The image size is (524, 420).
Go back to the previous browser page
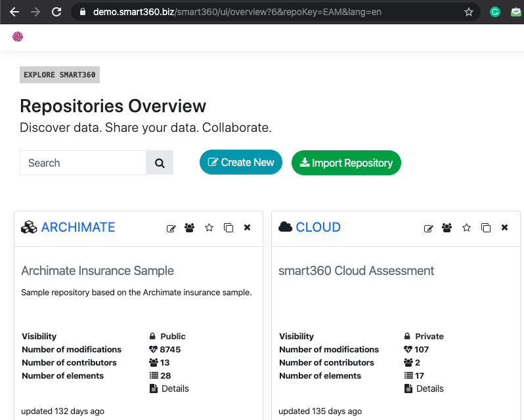pyautogui.click(x=14, y=12)
